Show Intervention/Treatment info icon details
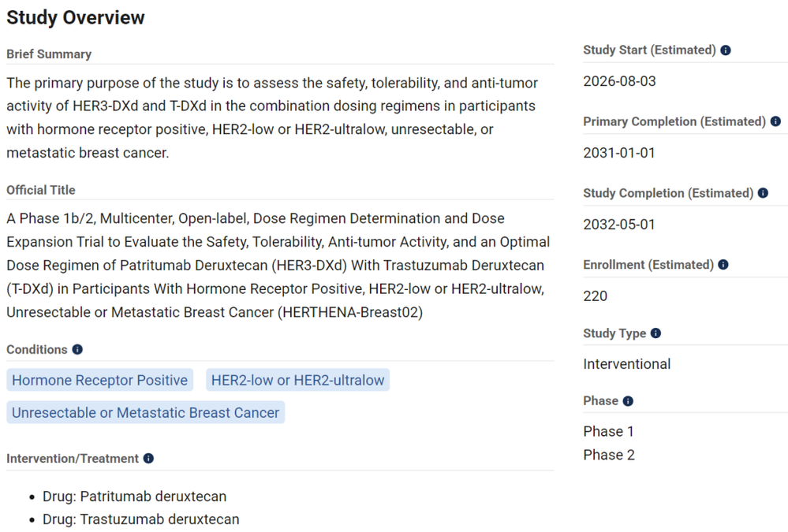 (148, 458)
